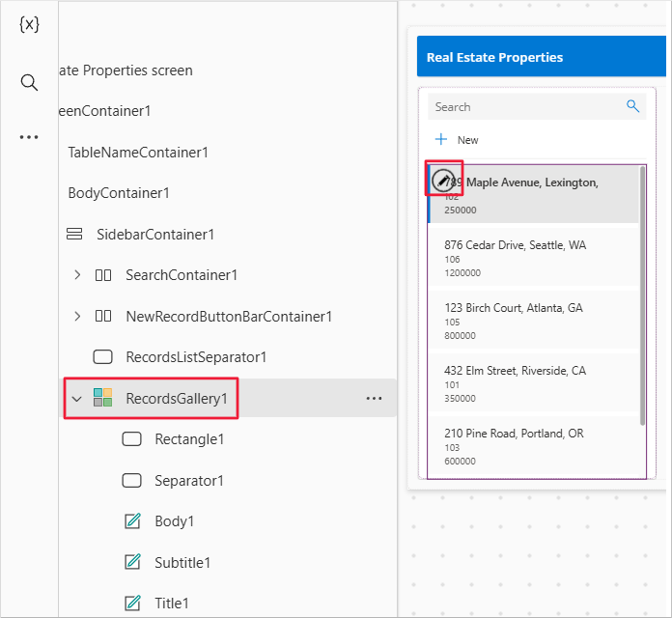The height and width of the screenshot is (618, 672).
Task: Click the RecordsGallery1 gallery icon
Action: (103, 398)
